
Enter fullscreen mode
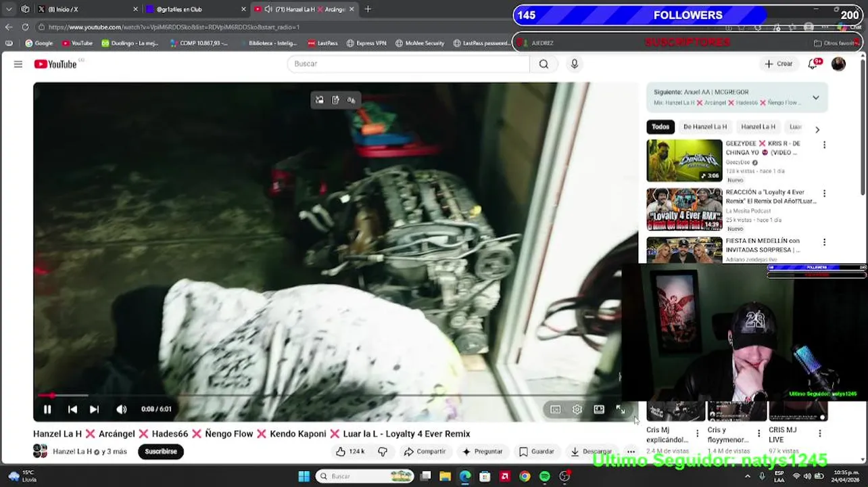point(621,409)
